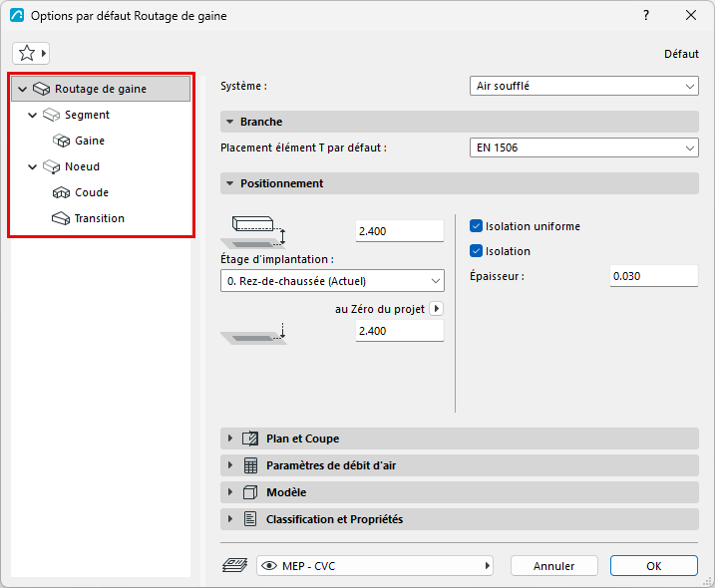Toggle the Isolation uniforme checkbox
The height and width of the screenshot is (588, 715).
pos(476,226)
